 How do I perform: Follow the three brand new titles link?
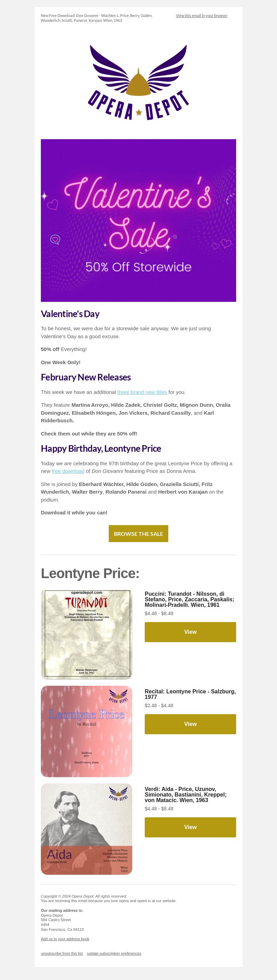point(142,392)
